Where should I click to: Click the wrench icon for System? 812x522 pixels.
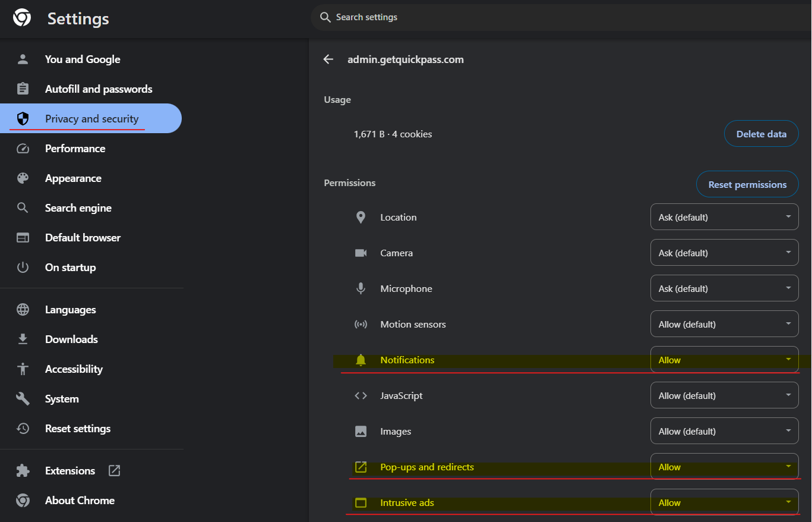pos(23,398)
